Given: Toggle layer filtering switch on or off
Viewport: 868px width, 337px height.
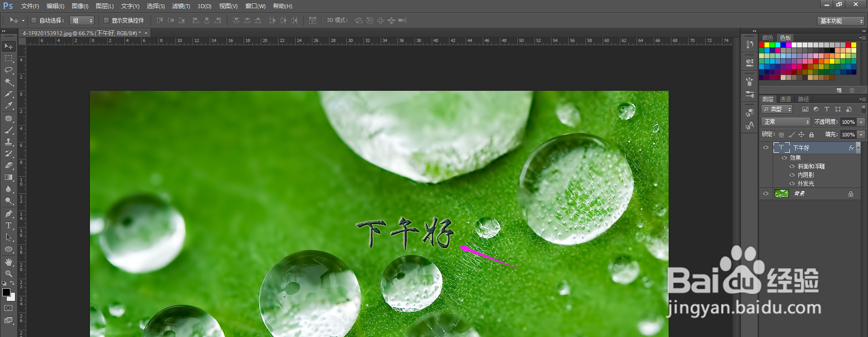Looking at the screenshot, I should click(x=863, y=109).
